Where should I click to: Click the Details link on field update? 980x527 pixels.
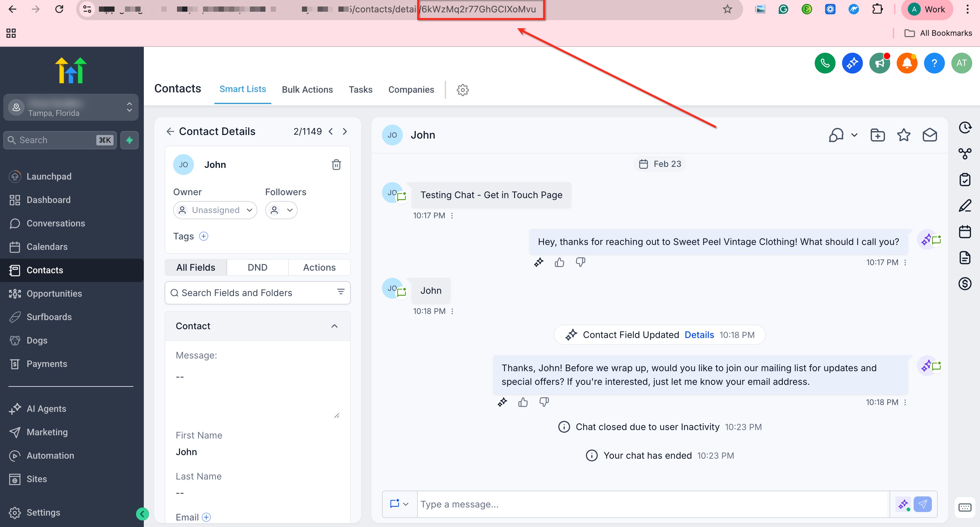pos(699,335)
